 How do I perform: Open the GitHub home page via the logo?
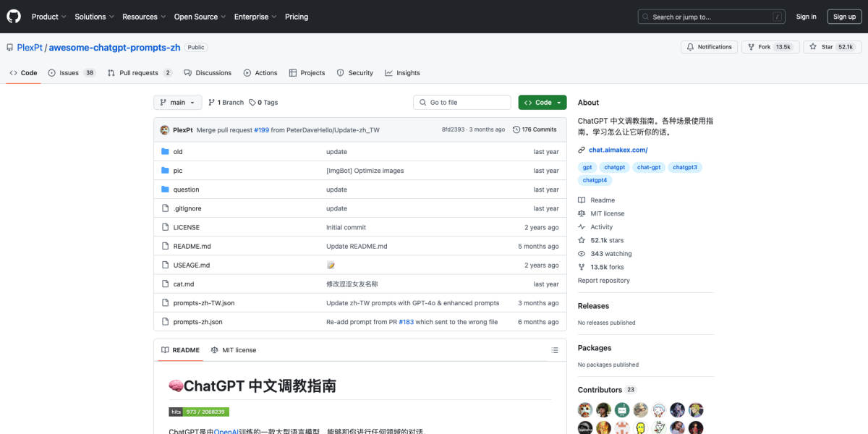tap(13, 16)
